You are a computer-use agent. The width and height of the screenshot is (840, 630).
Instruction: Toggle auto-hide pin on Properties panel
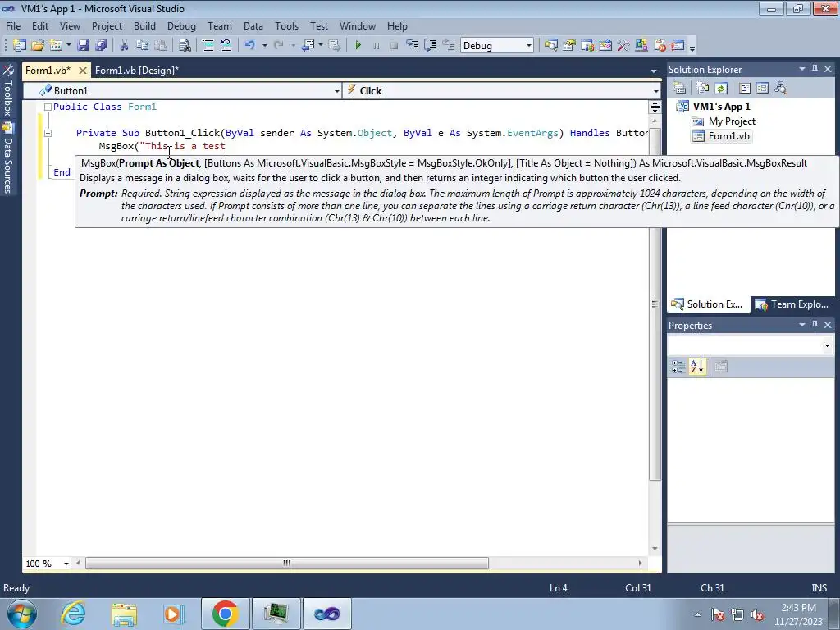pyautogui.click(x=815, y=325)
